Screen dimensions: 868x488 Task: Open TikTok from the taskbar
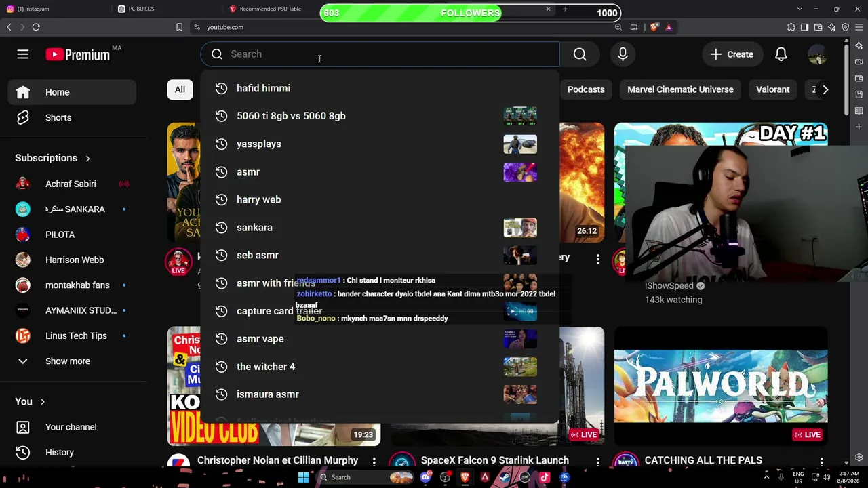tap(545, 477)
